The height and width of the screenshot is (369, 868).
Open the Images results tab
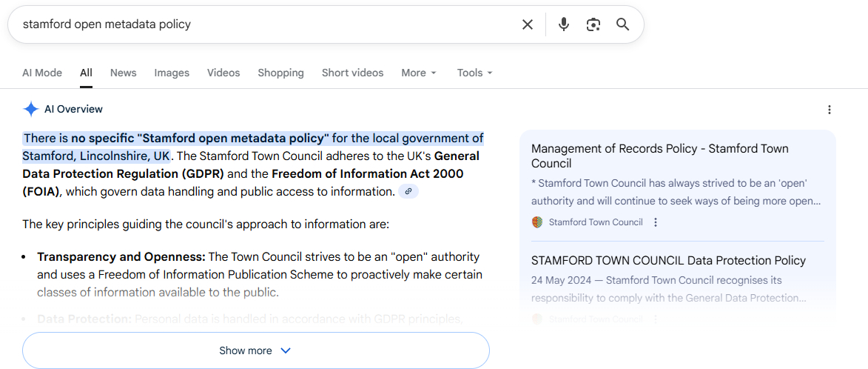pyautogui.click(x=172, y=73)
